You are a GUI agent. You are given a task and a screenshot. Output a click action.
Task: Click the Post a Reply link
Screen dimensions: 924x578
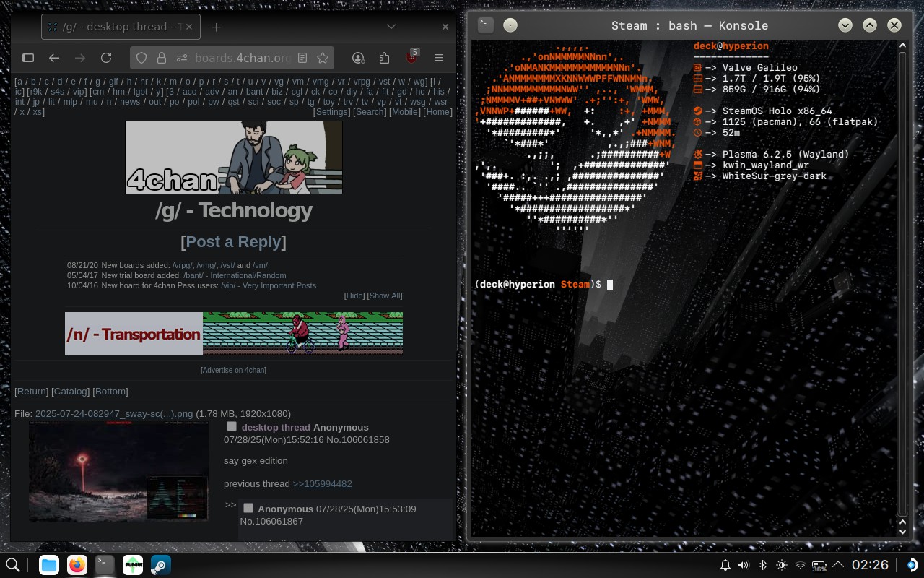point(233,241)
